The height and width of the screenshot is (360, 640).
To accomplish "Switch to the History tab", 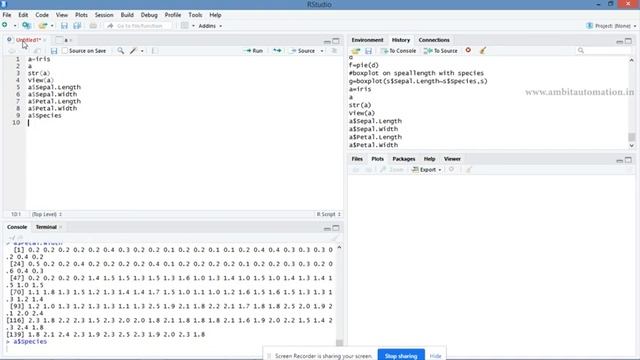I will coord(401,40).
